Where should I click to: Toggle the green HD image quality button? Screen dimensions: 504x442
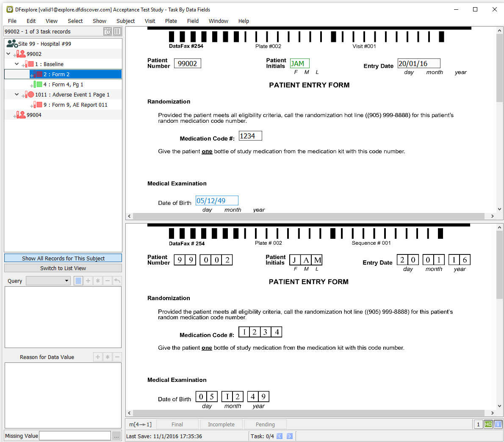tap(488, 424)
